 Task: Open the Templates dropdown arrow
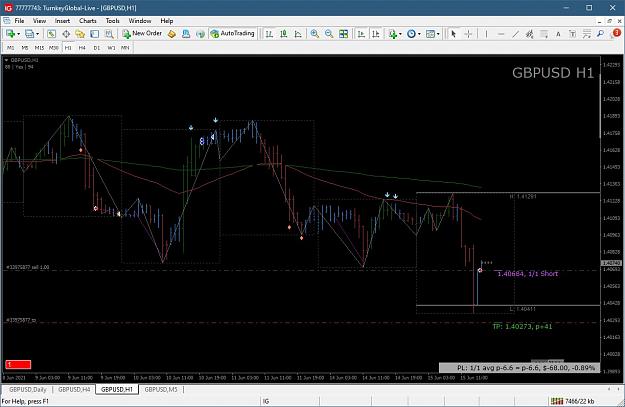coord(438,34)
